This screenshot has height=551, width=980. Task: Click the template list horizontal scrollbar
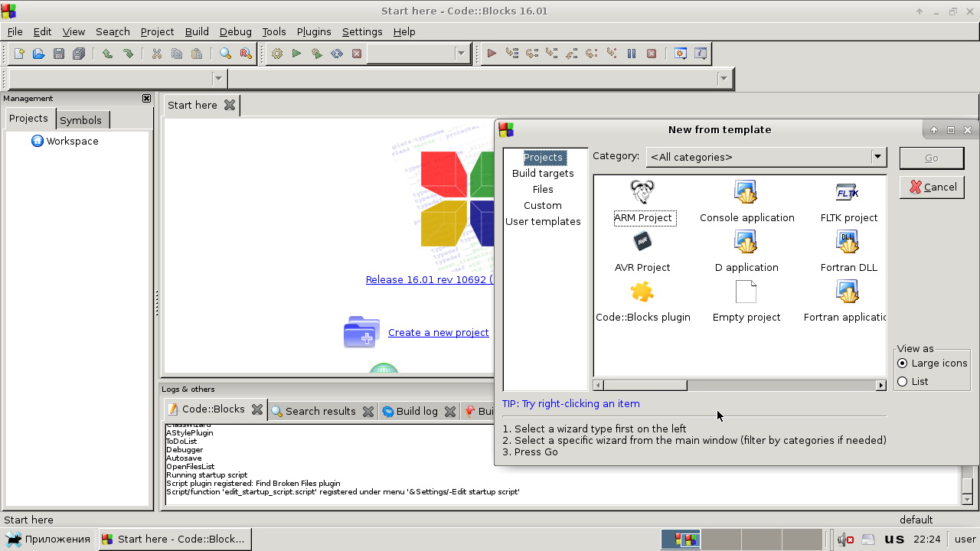coord(740,385)
